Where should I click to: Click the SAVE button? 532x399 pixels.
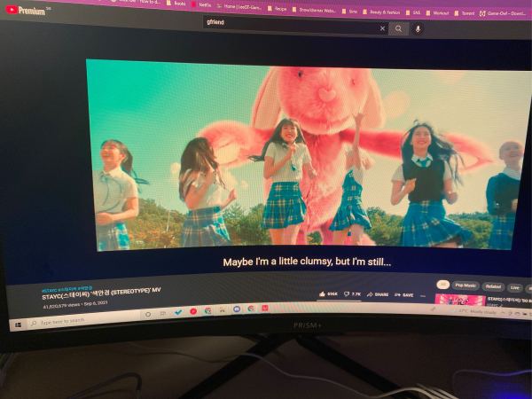(403, 295)
